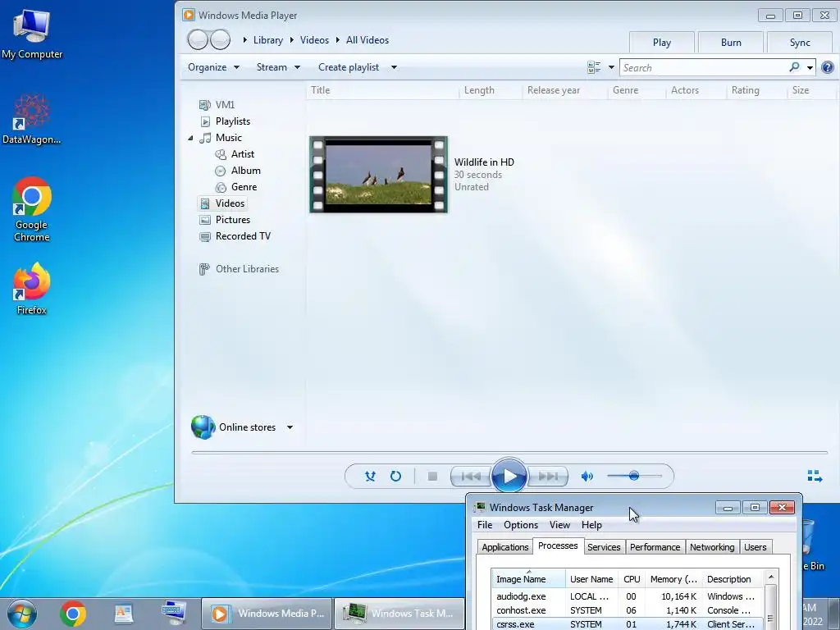Click the magnifier search icon
Viewport: 840px width, 630px height.
coord(794,67)
